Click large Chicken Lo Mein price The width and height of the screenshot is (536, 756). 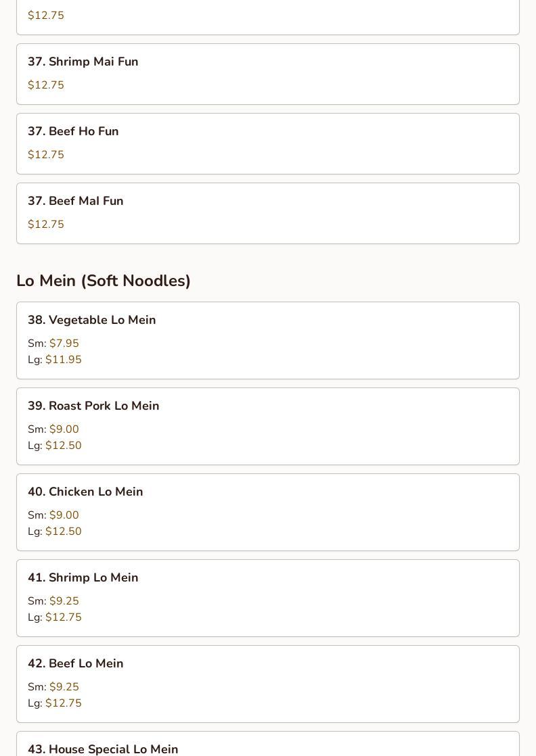click(63, 531)
